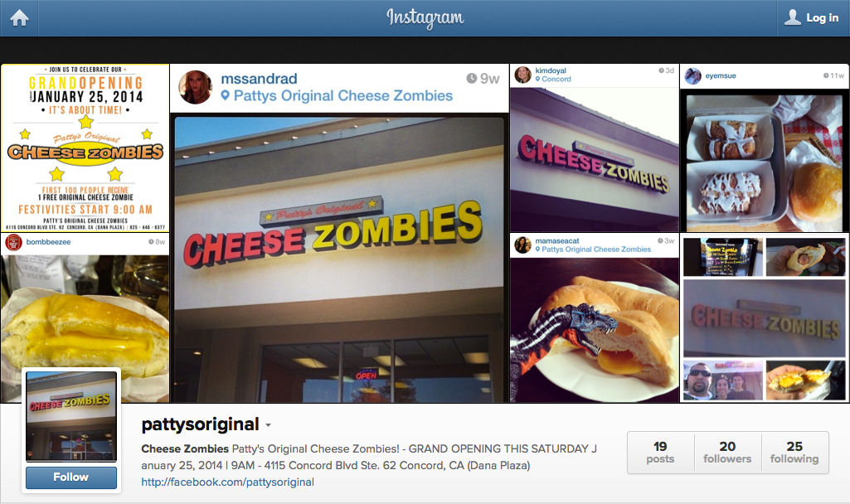The width and height of the screenshot is (850, 504).
Task: Expand the dropdown arrow beside pattysoriginal
Action: pyautogui.click(x=269, y=425)
